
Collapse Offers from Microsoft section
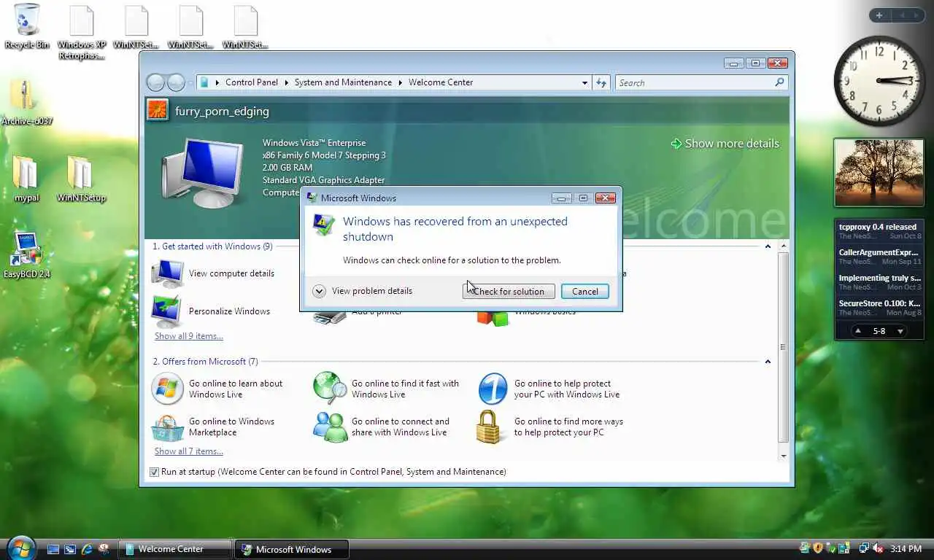768,362
